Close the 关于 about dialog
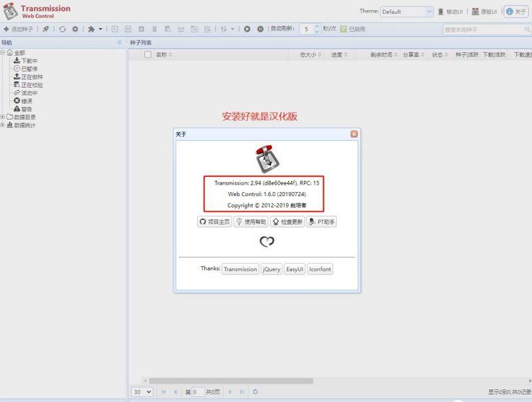Image resolution: width=532 pixels, height=402 pixels. click(354, 134)
